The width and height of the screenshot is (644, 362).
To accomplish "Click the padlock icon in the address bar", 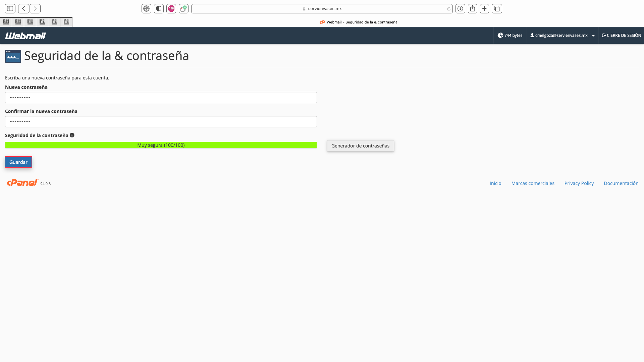I will click(x=304, y=9).
